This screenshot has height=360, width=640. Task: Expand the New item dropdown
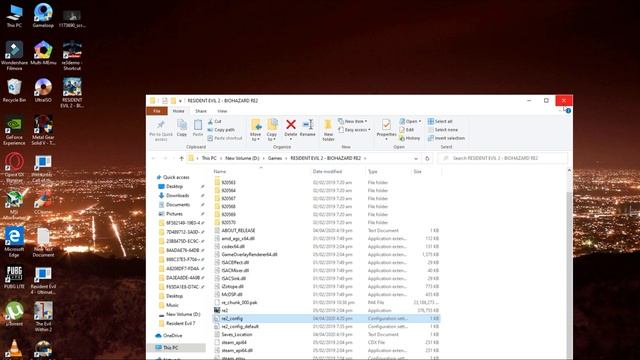pyautogui.click(x=353, y=121)
